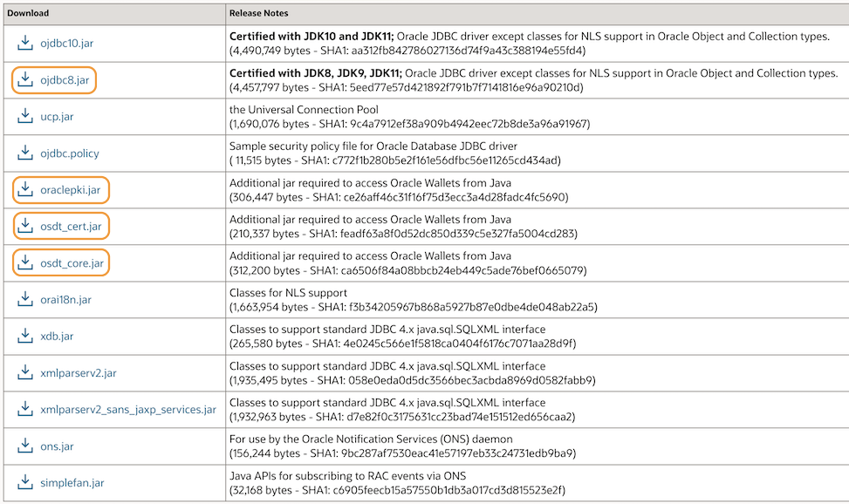Open the ojdbc8.jar download link
849x504 pixels.
pyautogui.click(x=65, y=80)
